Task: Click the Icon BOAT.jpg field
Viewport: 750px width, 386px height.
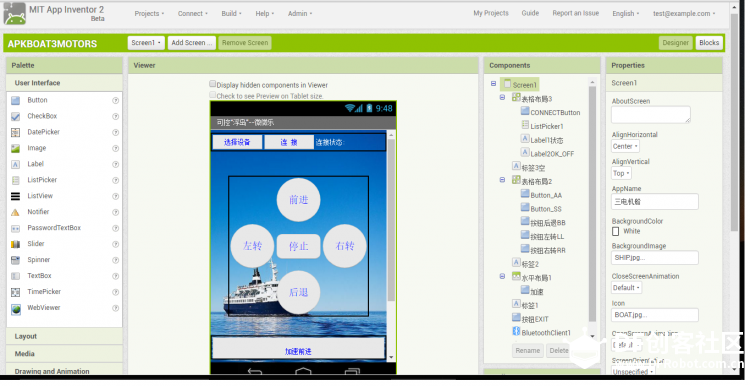Action: tap(654, 315)
